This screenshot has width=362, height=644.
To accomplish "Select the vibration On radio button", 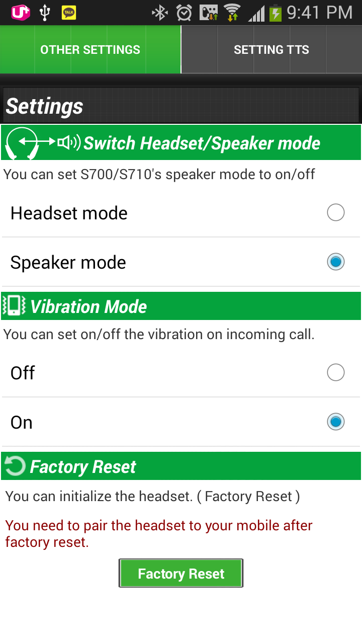I will pos(335,422).
